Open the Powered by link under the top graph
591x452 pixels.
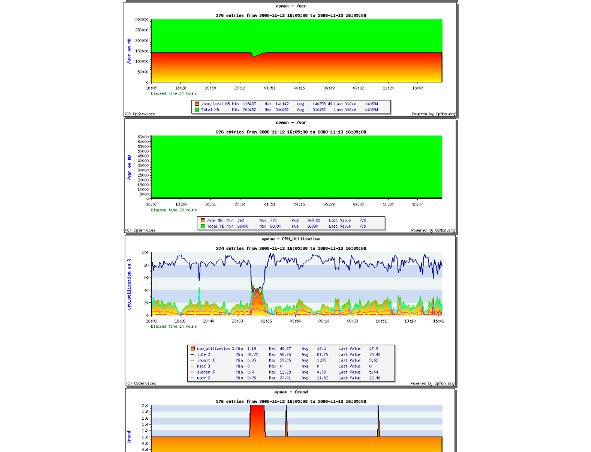(x=433, y=113)
